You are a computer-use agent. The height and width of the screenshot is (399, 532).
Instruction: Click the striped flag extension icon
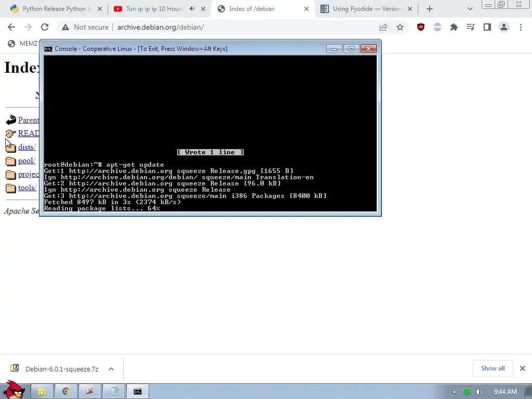(x=437, y=27)
